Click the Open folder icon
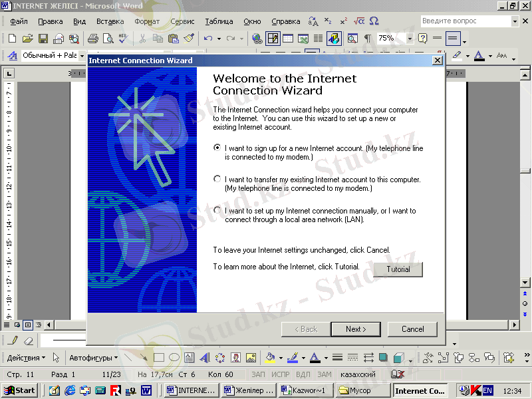The image size is (532, 399). pyautogui.click(x=27, y=39)
